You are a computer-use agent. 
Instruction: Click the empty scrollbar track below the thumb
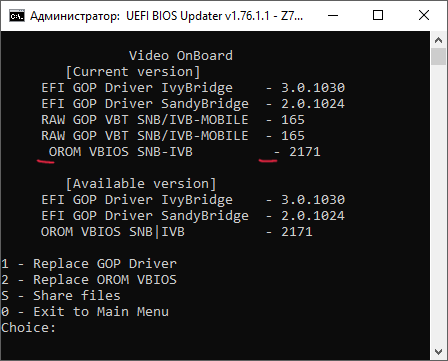pos(438,204)
